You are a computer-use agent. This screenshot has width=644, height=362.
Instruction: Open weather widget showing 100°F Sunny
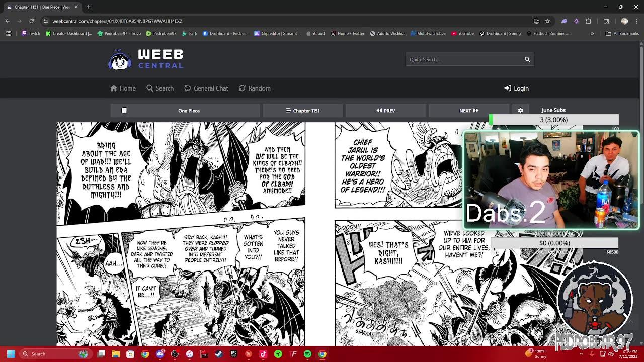[x=536, y=354]
